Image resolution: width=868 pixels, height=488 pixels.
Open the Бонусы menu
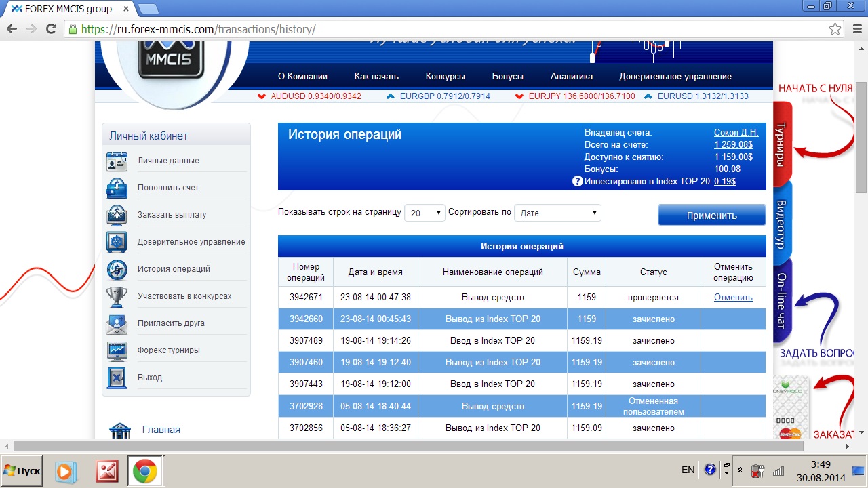[x=508, y=77]
